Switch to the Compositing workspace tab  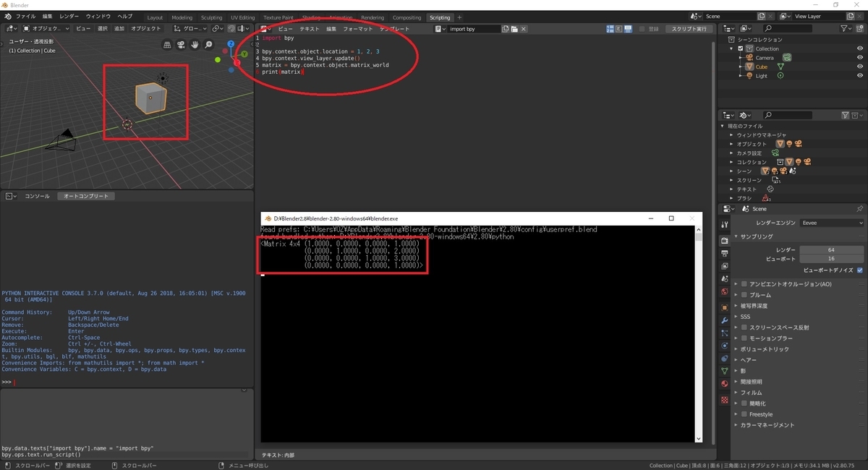click(x=407, y=17)
